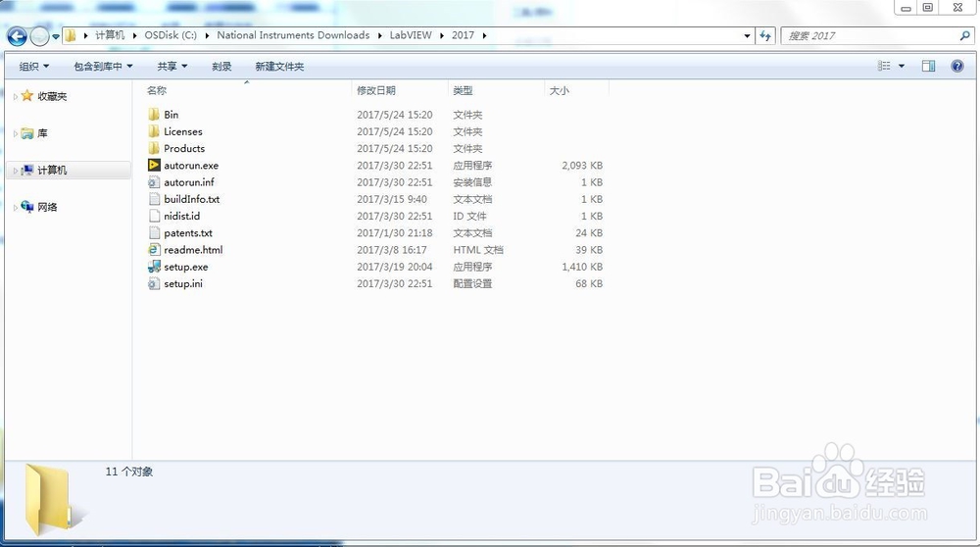The image size is (980, 547).
Task: Select LabVIEW in the address breadcrumb
Action: (x=411, y=35)
